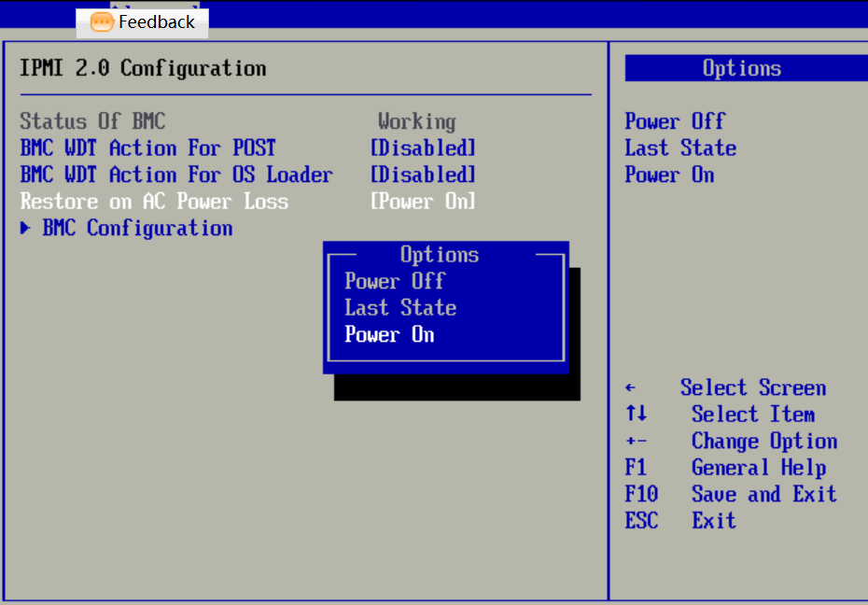Open [Disabled] value for BMC WDT POST action
This screenshot has height=605, width=868.
(423, 148)
